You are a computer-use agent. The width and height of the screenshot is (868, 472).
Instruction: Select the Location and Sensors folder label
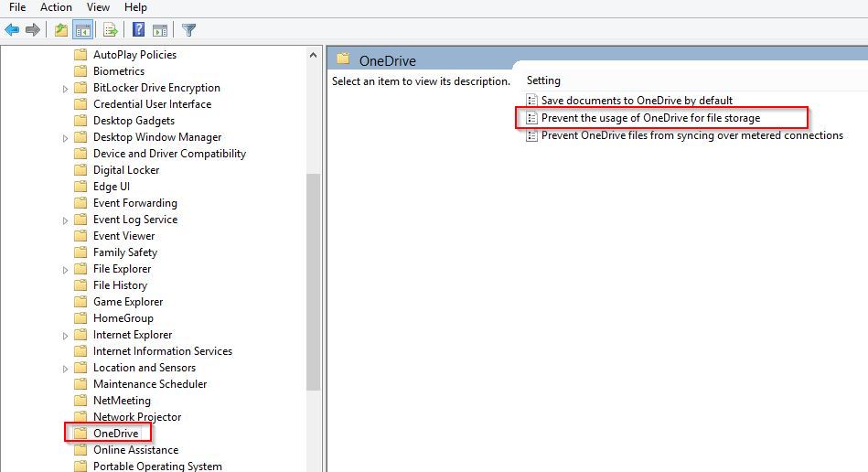tap(145, 368)
